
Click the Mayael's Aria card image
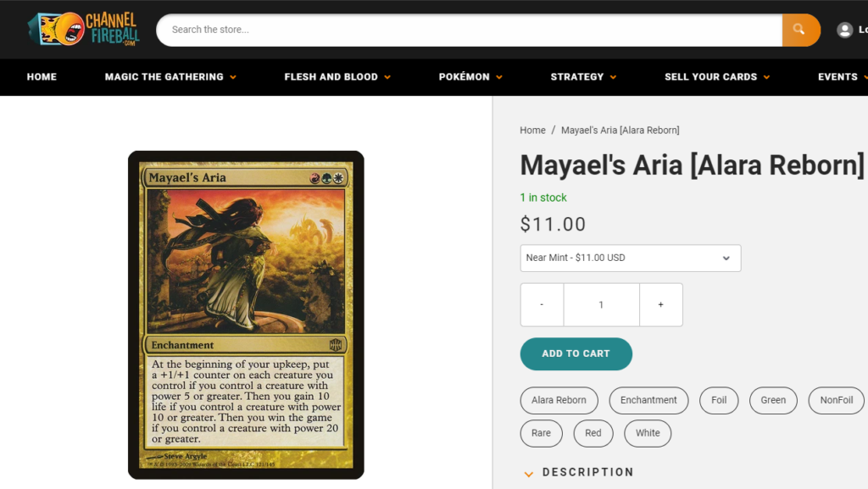(x=246, y=314)
